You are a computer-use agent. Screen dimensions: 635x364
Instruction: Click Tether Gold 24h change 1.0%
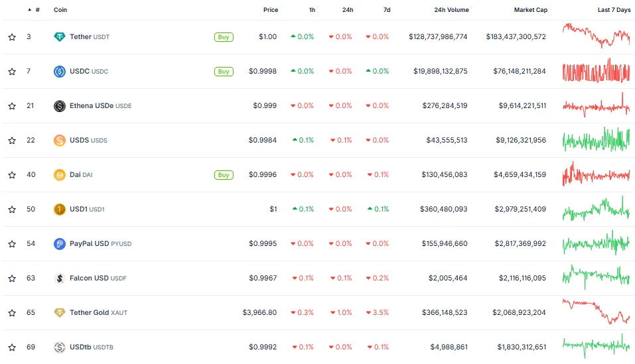[341, 313]
